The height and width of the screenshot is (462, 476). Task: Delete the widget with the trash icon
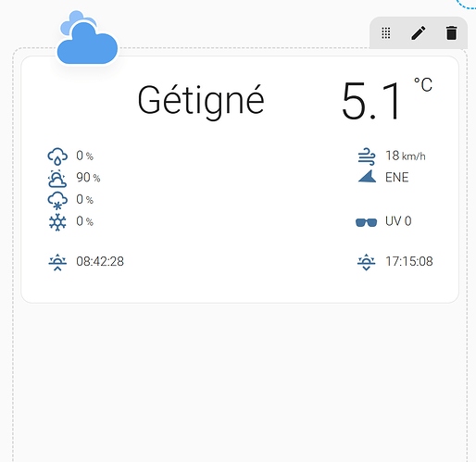(451, 32)
